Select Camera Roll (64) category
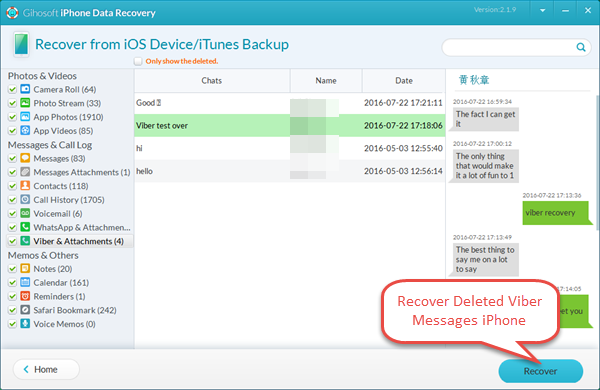This screenshot has width=600, height=390. tap(65, 89)
